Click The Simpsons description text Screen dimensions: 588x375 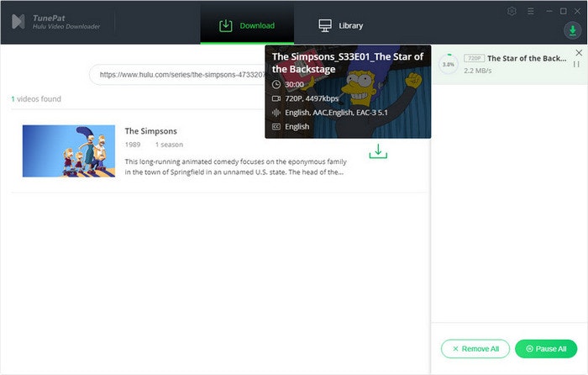pos(235,166)
